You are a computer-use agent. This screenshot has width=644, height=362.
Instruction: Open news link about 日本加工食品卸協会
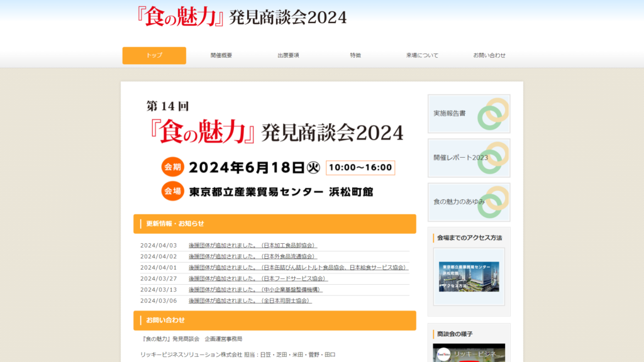tap(253, 246)
